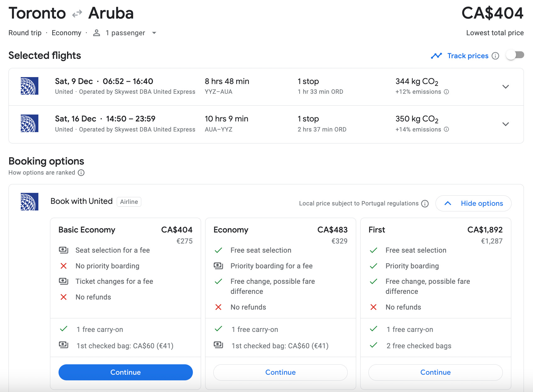
Task: Click the check beside Basic Economy free carry-on
Action: click(64, 329)
